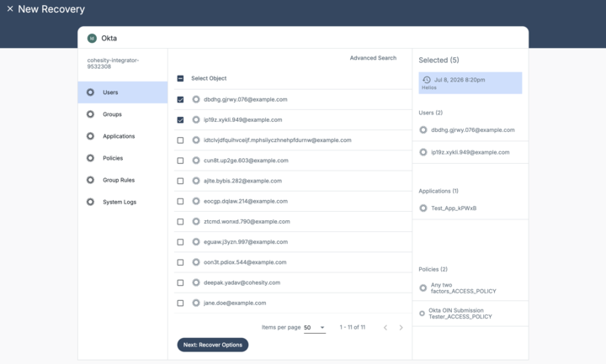
Task: Click the Groups sidebar icon
Action: pos(90,114)
